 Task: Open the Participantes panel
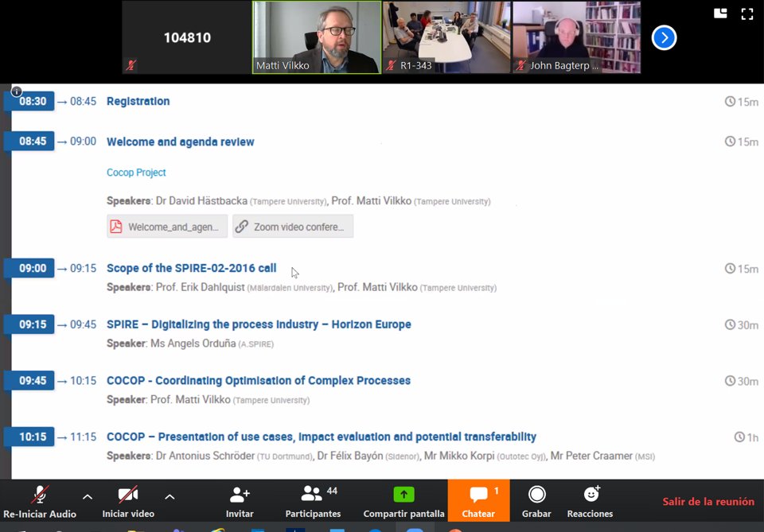(313, 501)
